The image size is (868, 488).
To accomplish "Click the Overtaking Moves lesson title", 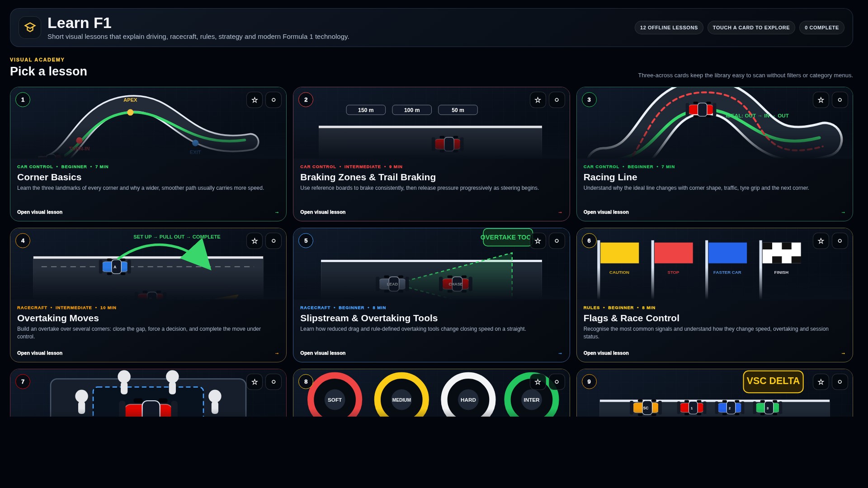I will click(58, 319).
